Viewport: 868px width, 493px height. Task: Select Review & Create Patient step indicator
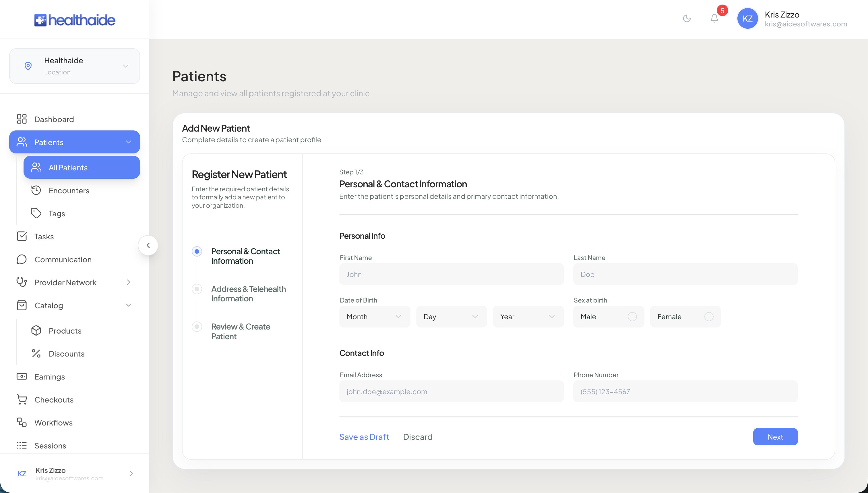click(x=197, y=326)
